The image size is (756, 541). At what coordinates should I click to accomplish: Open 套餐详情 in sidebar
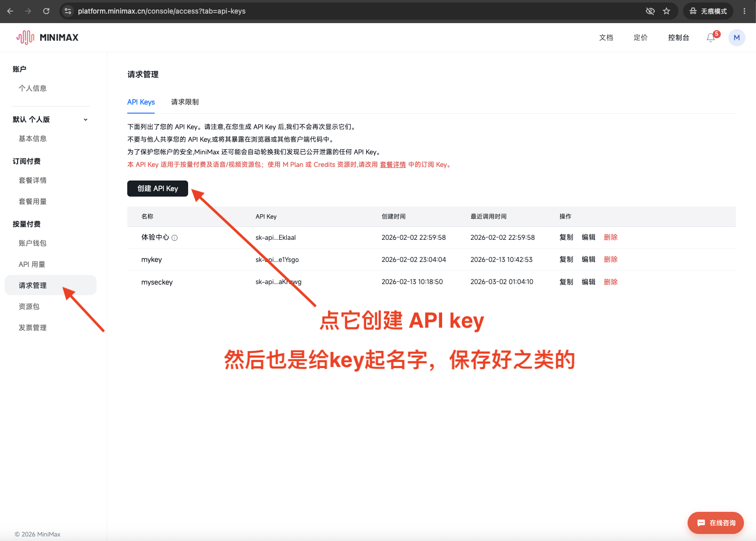pyautogui.click(x=33, y=181)
